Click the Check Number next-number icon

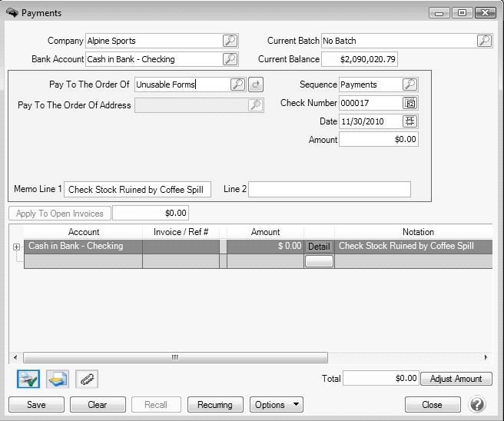409,103
